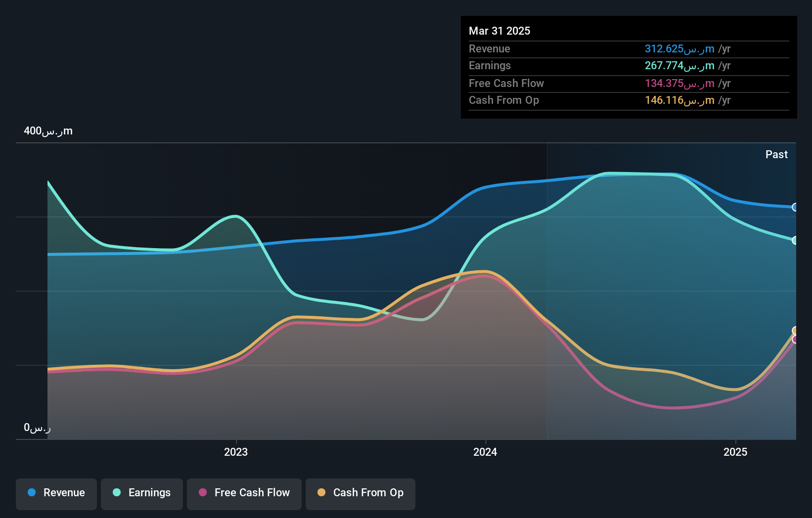The image size is (812, 518).
Task: Click the 0 y-axis label
Action: pyautogui.click(x=37, y=428)
